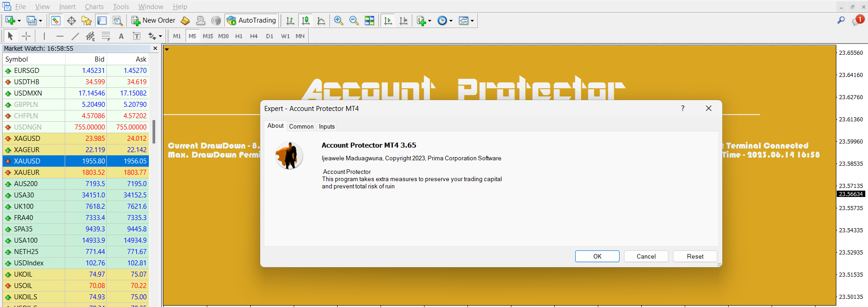Select the trendline drawing tool
868x307 pixels.
75,36
